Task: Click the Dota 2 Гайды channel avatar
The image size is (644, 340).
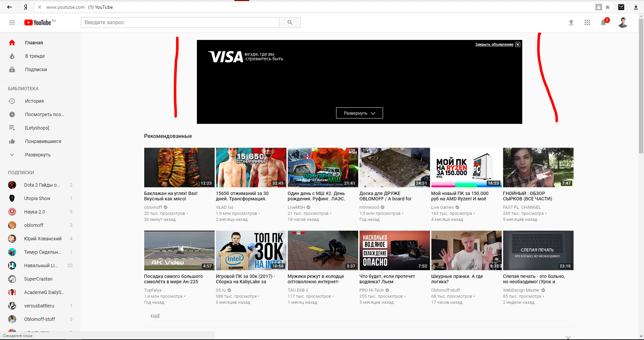Action: coord(12,185)
